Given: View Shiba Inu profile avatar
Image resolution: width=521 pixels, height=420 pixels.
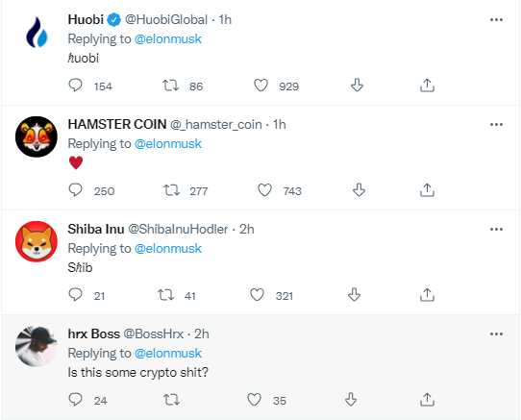Looking at the screenshot, I should point(37,241).
